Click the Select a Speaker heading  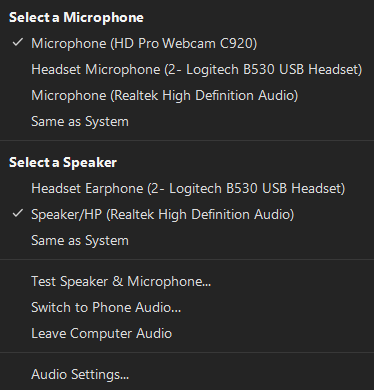pyautogui.click(x=63, y=162)
